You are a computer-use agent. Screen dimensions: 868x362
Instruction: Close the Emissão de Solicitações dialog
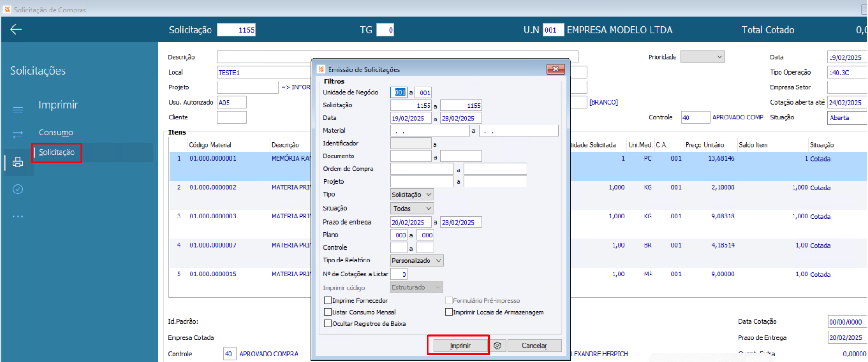coord(556,69)
